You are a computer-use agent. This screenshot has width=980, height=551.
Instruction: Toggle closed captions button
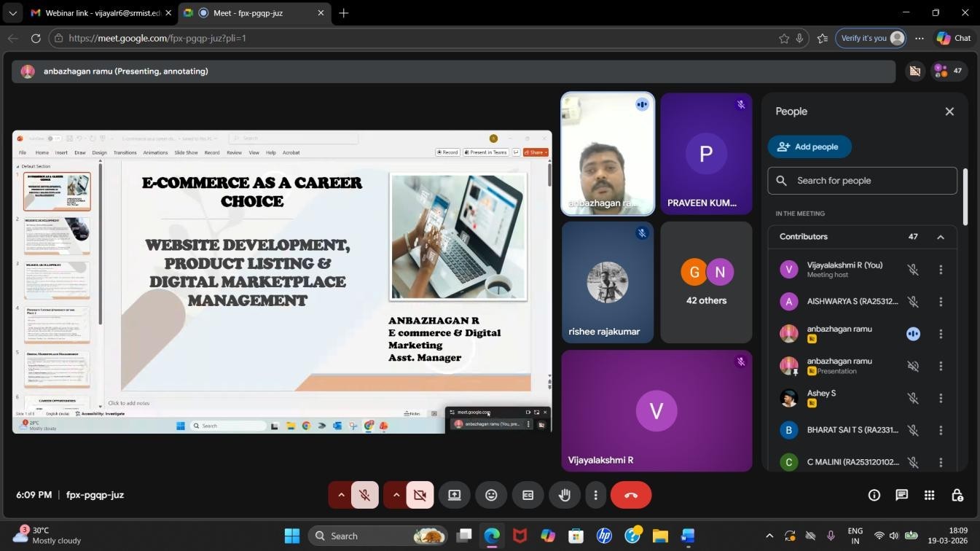click(x=528, y=495)
